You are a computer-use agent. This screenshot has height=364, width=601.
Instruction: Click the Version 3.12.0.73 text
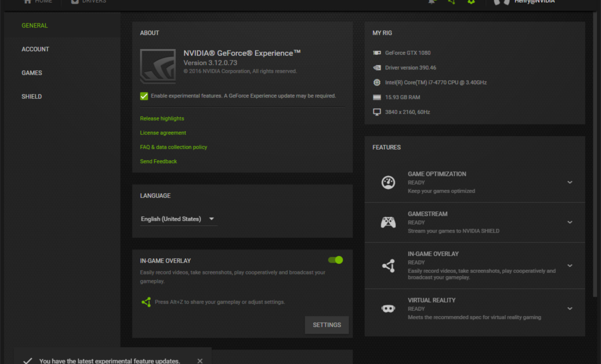click(x=210, y=63)
